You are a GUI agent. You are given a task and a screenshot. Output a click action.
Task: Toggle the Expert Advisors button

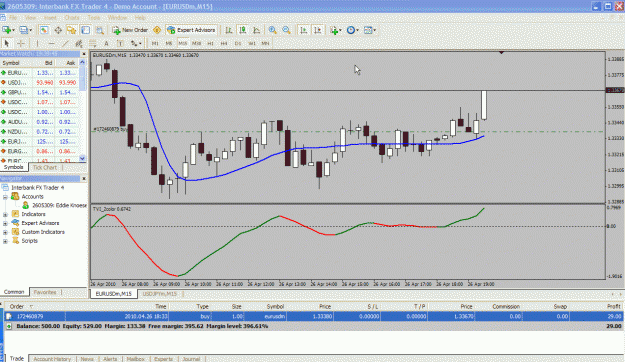[x=191, y=30]
